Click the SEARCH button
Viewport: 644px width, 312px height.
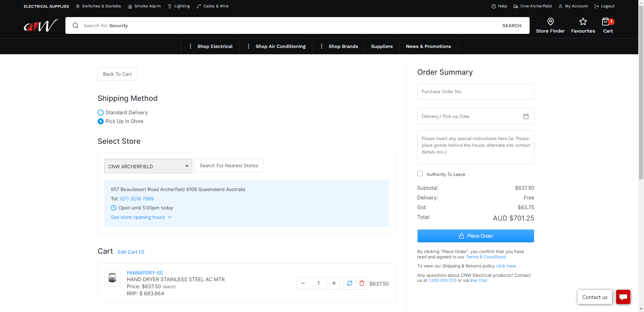tap(512, 25)
